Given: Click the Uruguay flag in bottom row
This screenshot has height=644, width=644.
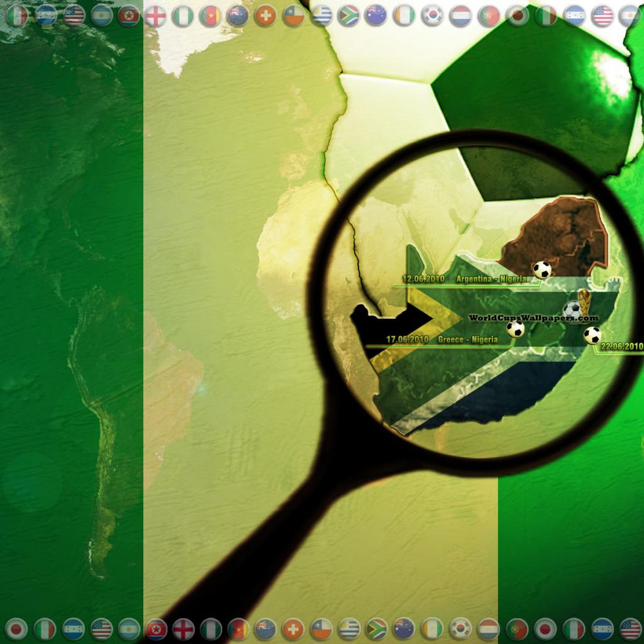Looking at the screenshot, I should click(x=348, y=628).
